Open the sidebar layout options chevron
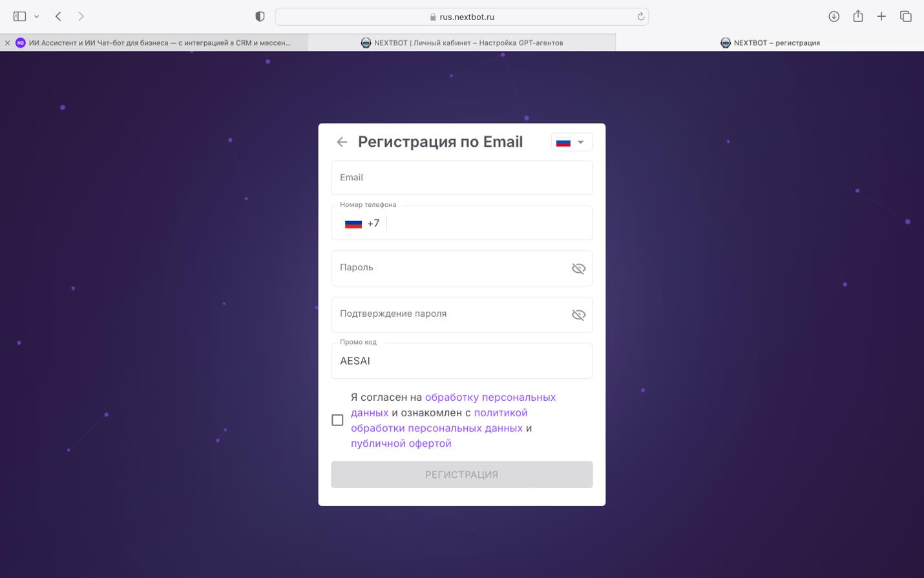This screenshot has width=924, height=578. coord(36,16)
